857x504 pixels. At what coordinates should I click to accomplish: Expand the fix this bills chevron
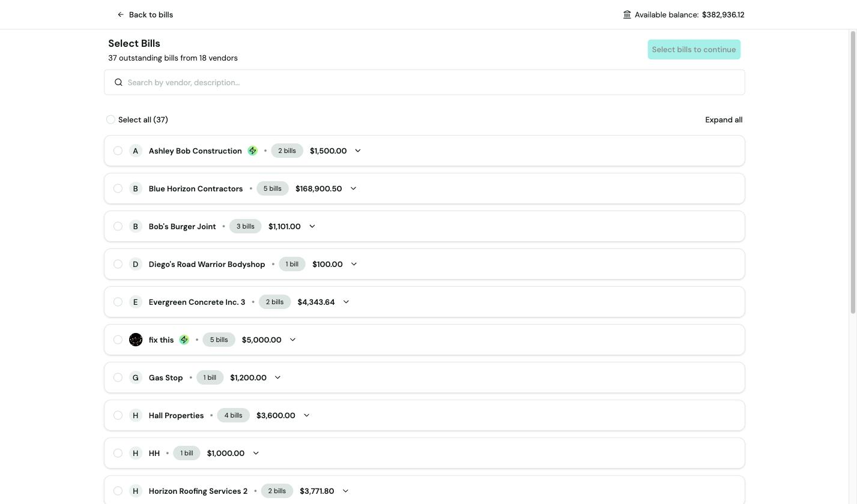[292, 340]
